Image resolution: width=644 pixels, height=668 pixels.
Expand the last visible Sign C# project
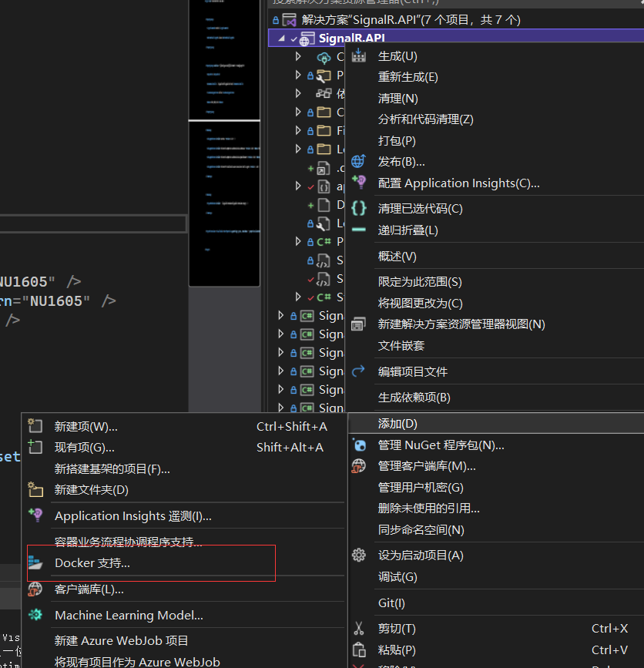tap(280, 408)
